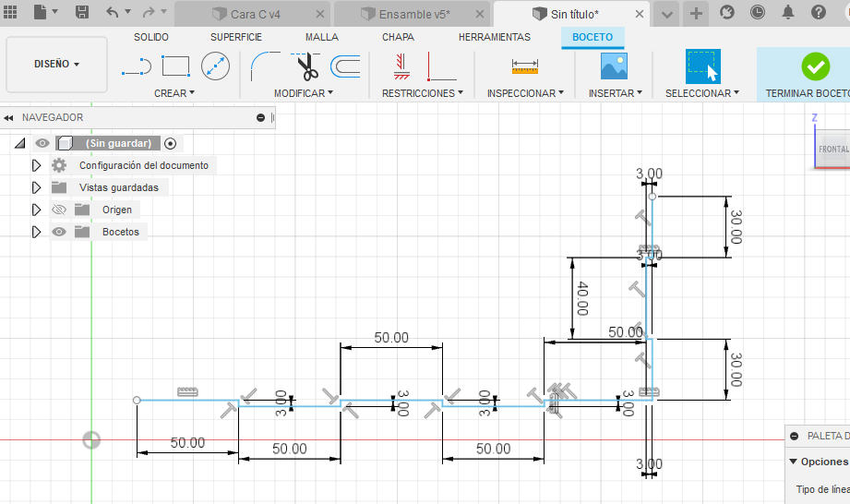Collapse the Opciones section in the palette
This screenshot has height=504, width=850.
click(793, 462)
